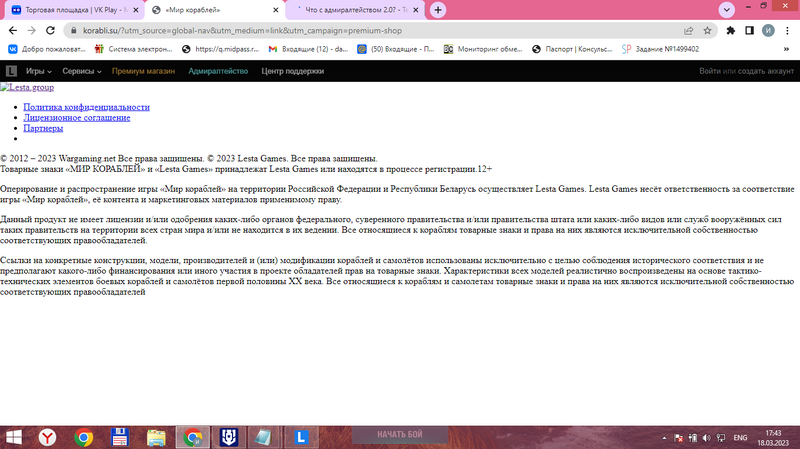Click создать аккаунт link
The width and height of the screenshot is (800, 449).
tap(766, 71)
